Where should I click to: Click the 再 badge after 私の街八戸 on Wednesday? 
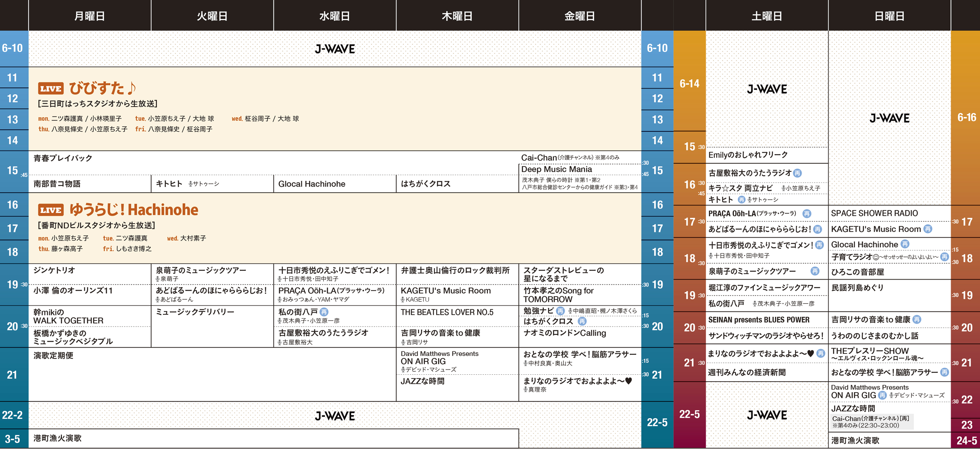(x=324, y=312)
